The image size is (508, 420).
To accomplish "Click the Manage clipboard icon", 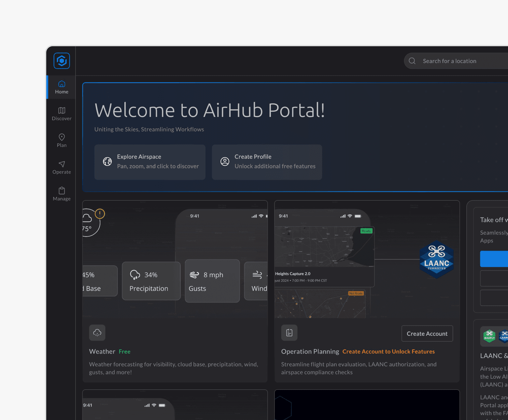I will (62, 190).
